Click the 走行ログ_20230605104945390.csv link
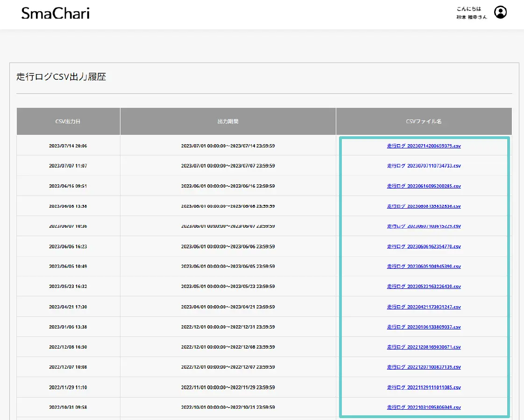The image size is (524, 420). [424, 266]
